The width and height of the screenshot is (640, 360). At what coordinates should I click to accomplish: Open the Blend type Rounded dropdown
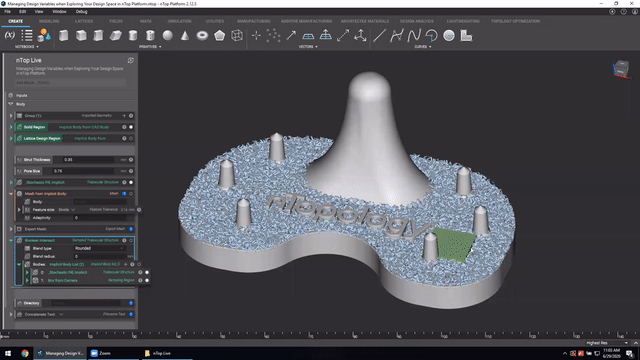click(x=99, y=248)
